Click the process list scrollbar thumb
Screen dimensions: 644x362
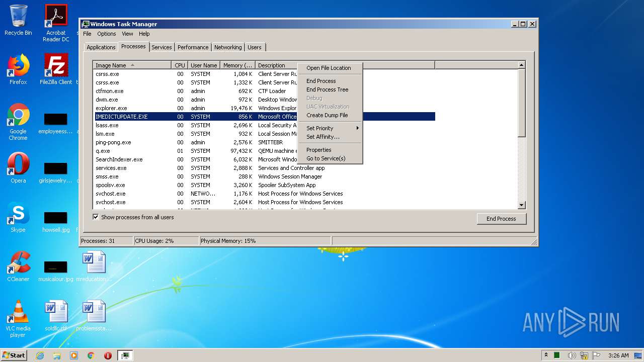pyautogui.click(x=522, y=103)
